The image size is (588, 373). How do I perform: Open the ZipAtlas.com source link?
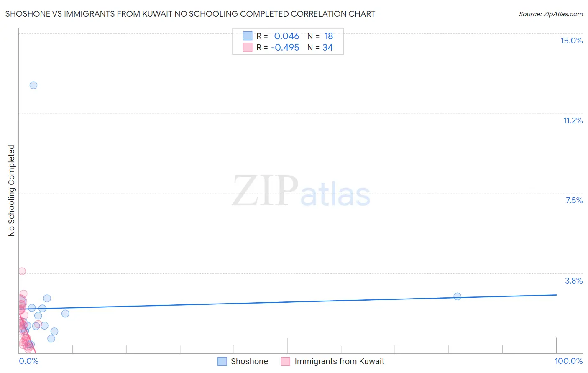click(x=550, y=14)
